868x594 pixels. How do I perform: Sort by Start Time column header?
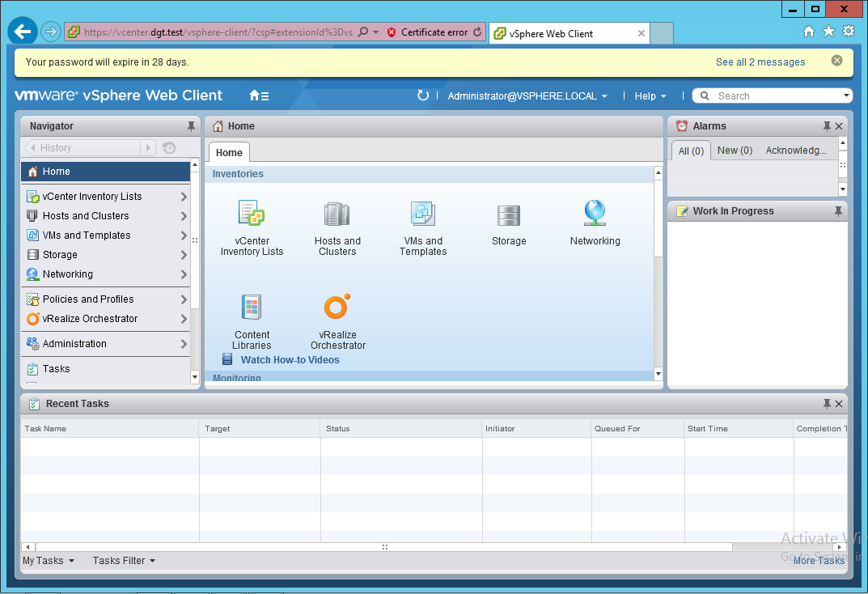point(739,428)
